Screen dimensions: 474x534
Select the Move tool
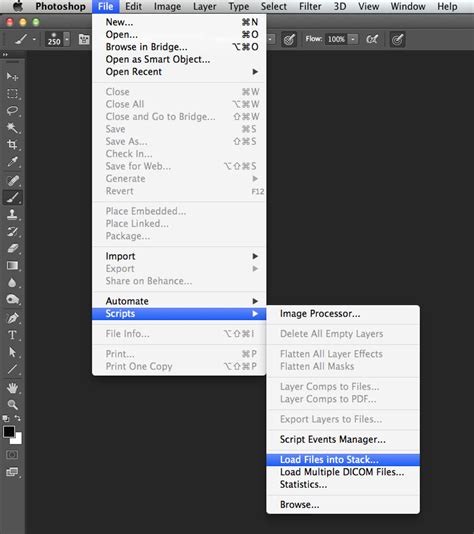[x=12, y=76]
